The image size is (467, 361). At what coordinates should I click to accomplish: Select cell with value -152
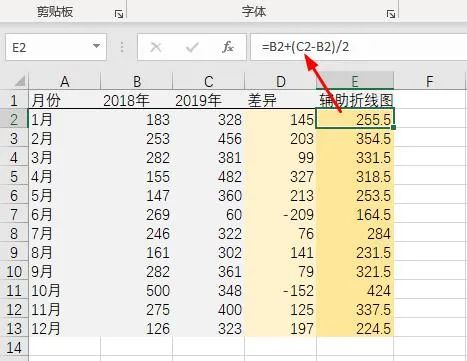281,291
